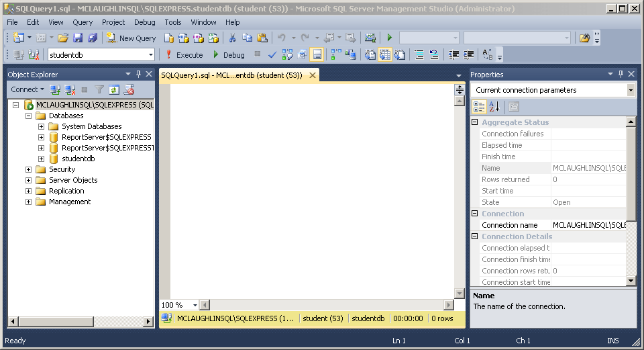This screenshot has height=350, width=644.
Task: Open the studentdb database dropdown
Action: (x=151, y=54)
